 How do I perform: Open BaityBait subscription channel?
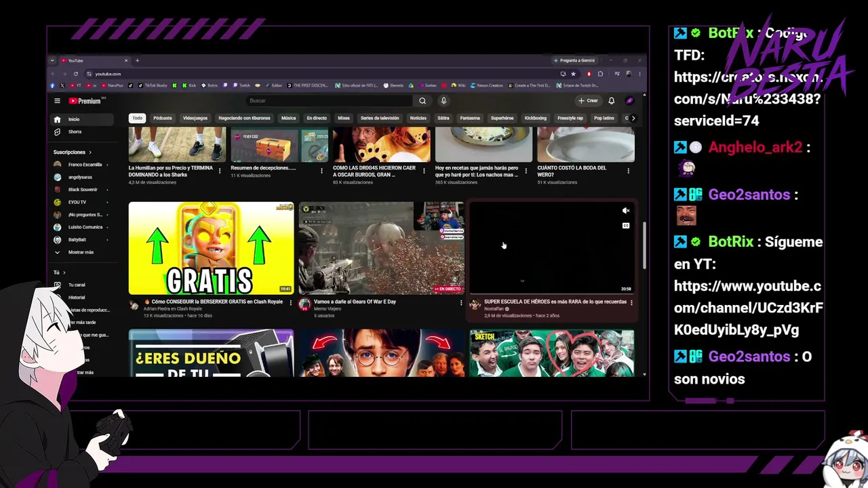click(x=81, y=240)
